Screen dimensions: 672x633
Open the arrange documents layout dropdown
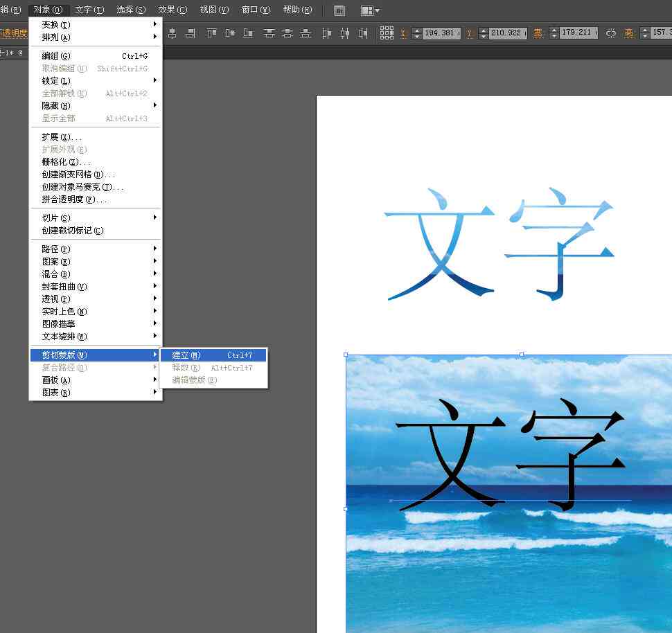pyautogui.click(x=370, y=10)
